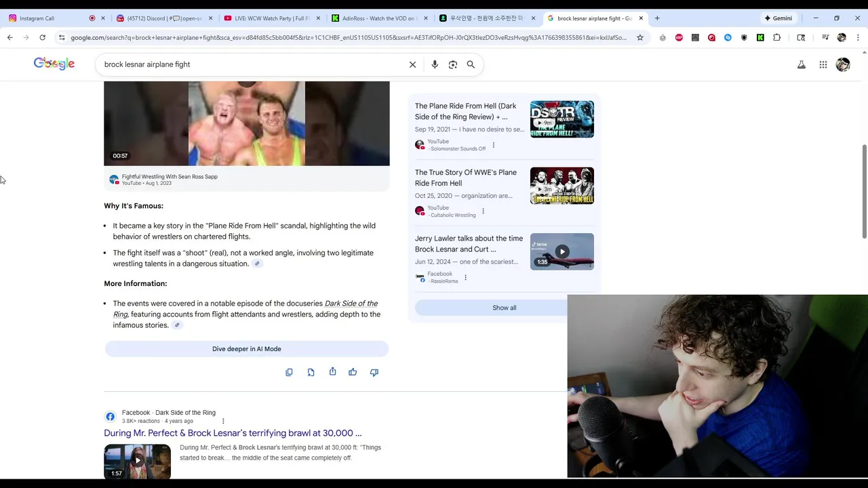
Task: Play the DSOTR Review video thumbnail
Action: [562, 119]
